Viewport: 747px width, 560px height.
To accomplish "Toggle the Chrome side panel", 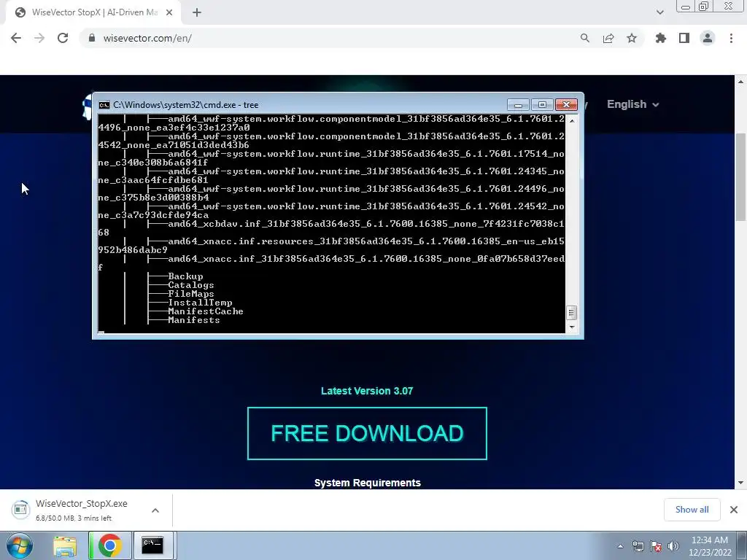I will (684, 38).
